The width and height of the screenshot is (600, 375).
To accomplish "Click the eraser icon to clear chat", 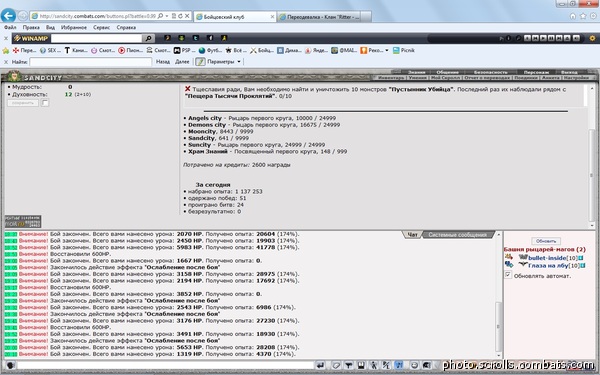I will 336,365.
